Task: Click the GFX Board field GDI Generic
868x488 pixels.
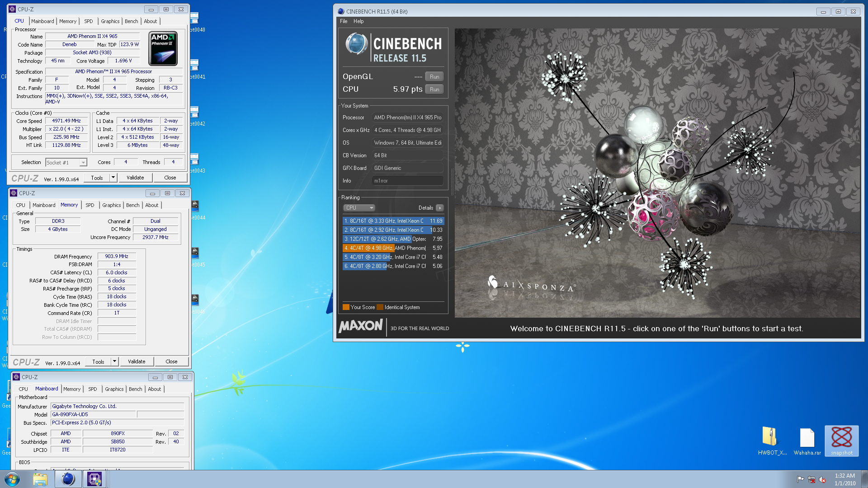Action: (x=407, y=168)
